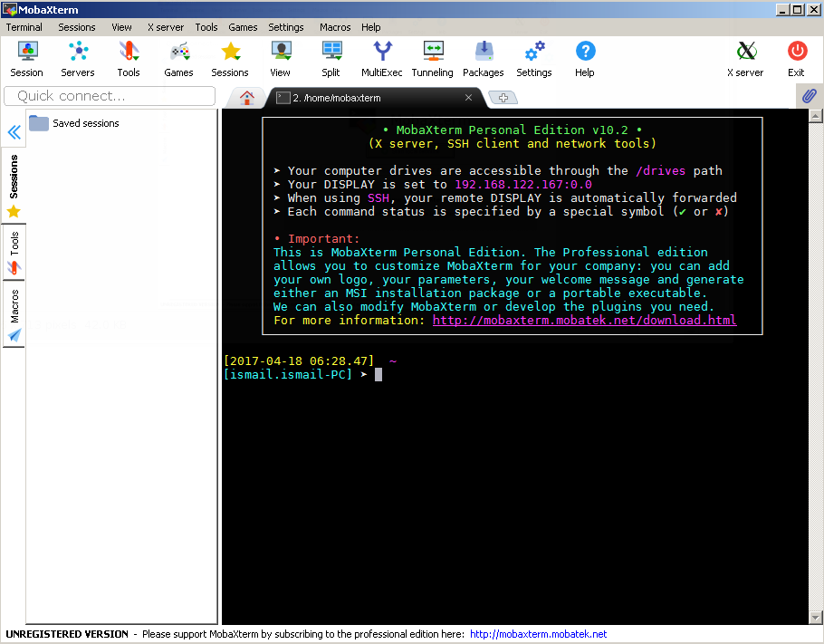Open the X server menu
824x644 pixels.
point(166,27)
